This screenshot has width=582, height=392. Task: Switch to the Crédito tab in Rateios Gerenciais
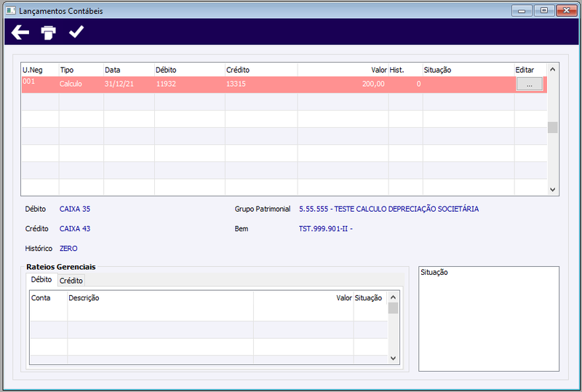71,281
